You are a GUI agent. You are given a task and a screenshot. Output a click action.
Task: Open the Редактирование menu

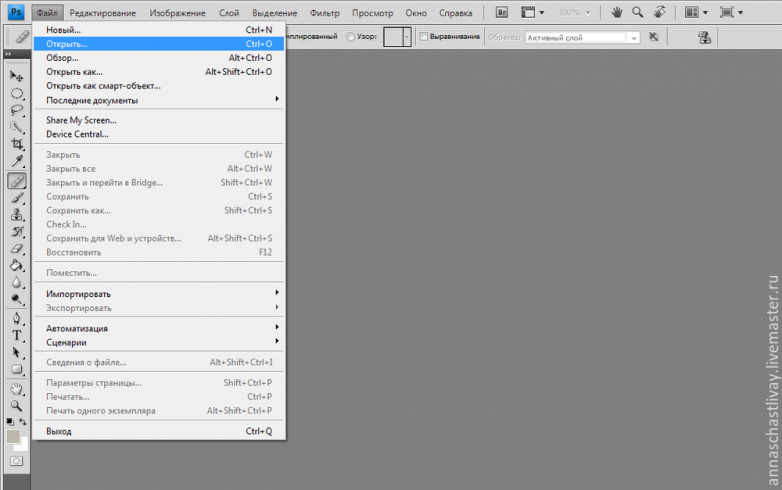point(103,13)
